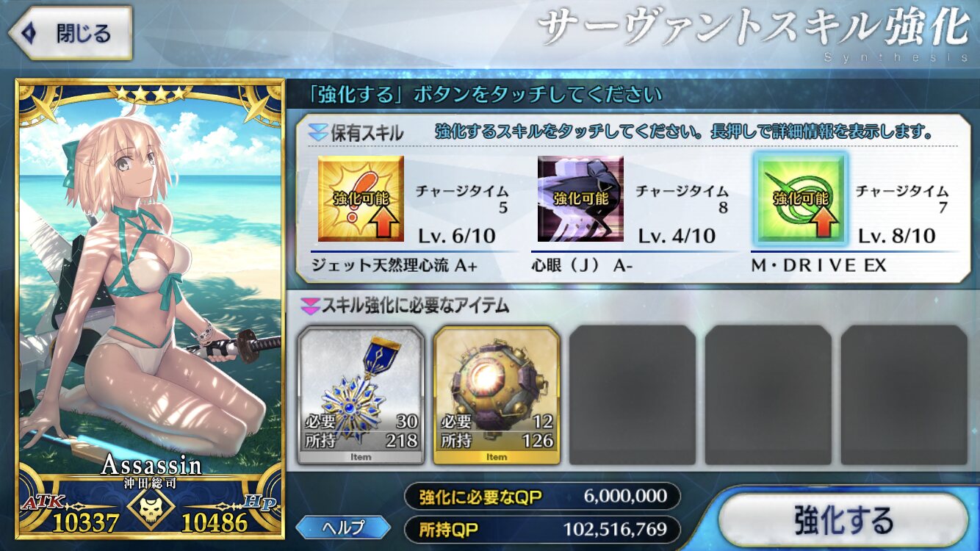Viewport: 980px width, 551px height.
Task: Tap the Assassin skull class icon
Action: (151, 507)
